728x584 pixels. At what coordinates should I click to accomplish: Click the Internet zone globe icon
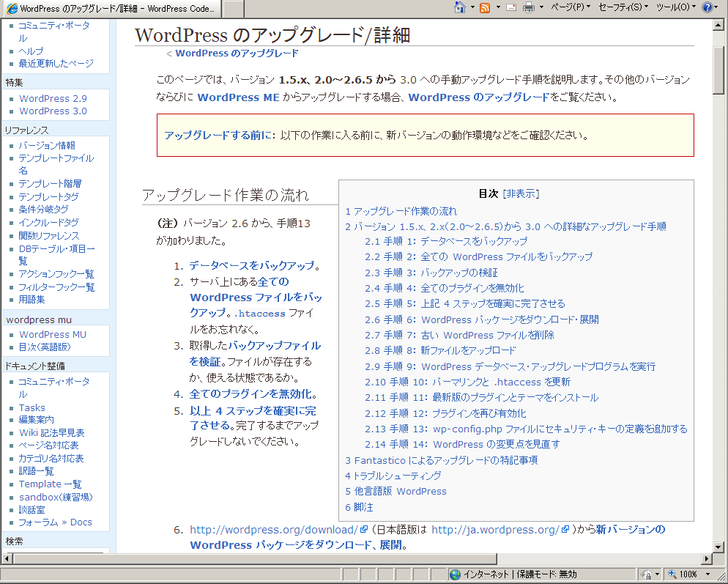(x=455, y=574)
